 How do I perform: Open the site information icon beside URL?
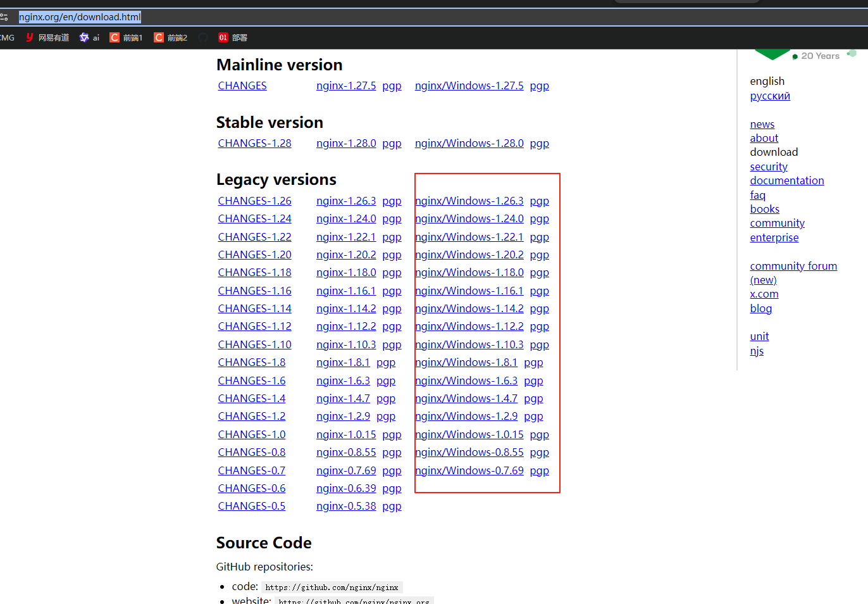[x=4, y=17]
